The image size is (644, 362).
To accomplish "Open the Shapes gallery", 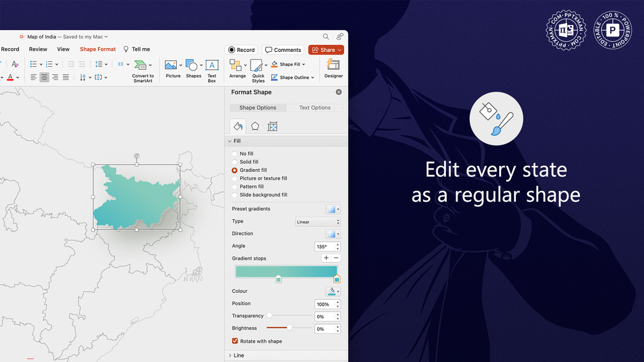I will click(x=193, y=69).
